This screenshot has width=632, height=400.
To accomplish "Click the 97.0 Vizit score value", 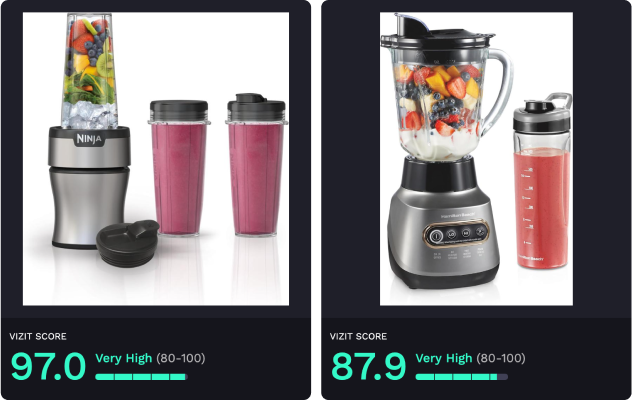I will coord(48,366).
